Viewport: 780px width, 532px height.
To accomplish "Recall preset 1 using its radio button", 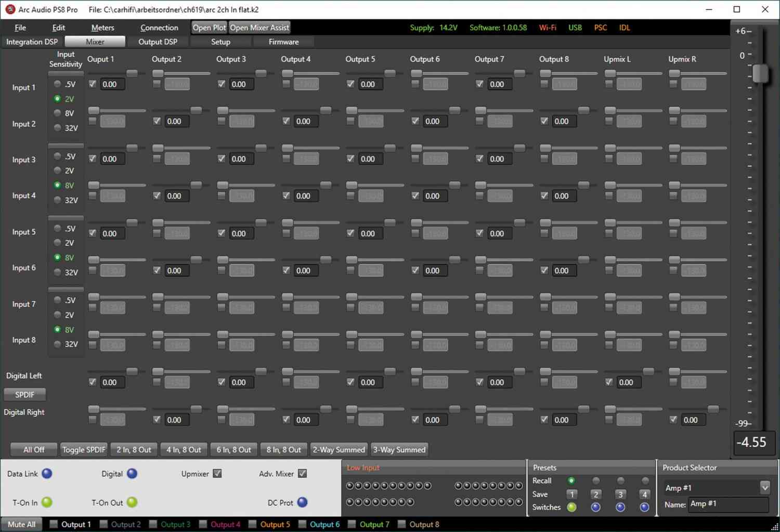I will 571,481.
